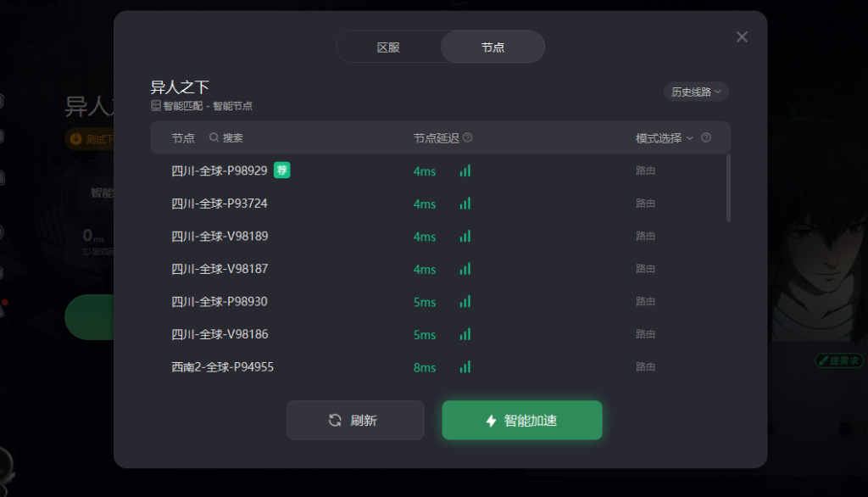The width and height of the screenshot is (868, 497).
Task: Click signal bars icon for 西南2-全球-P94955
Action: 465,366
